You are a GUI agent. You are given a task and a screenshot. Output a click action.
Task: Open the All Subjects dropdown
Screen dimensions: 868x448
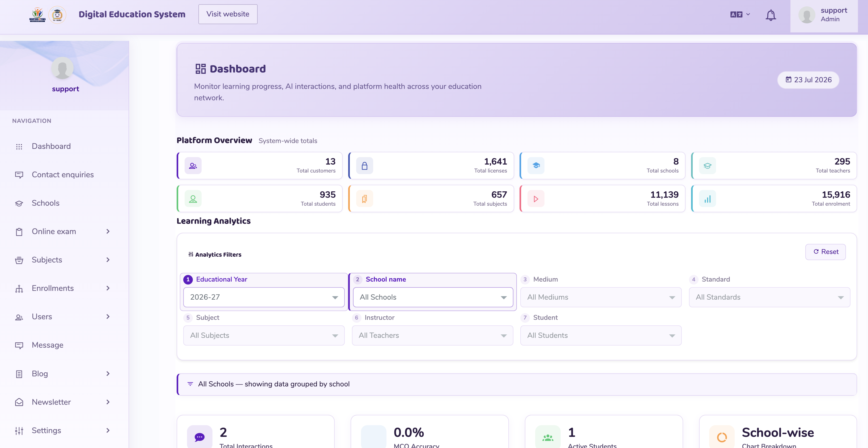264,335
